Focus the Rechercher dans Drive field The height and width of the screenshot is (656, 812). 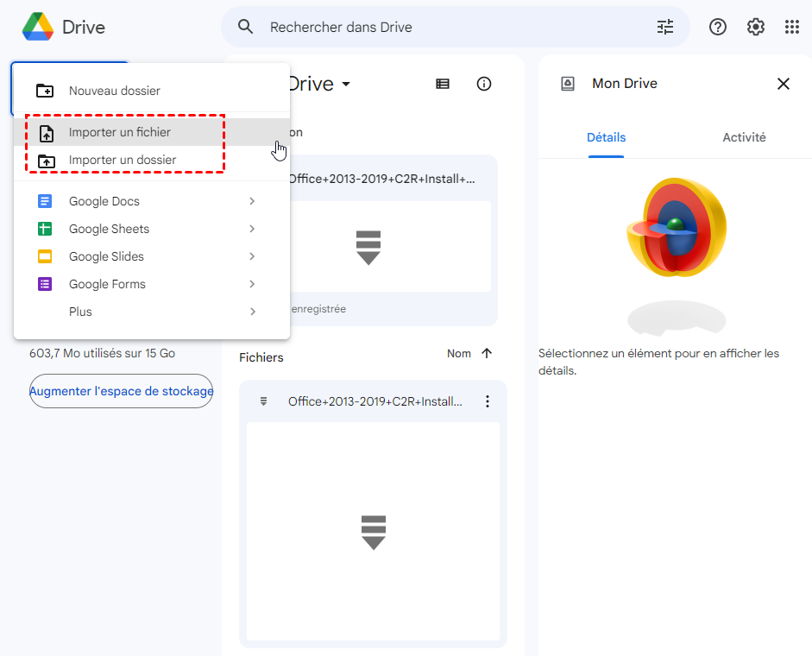pos(456,27)
